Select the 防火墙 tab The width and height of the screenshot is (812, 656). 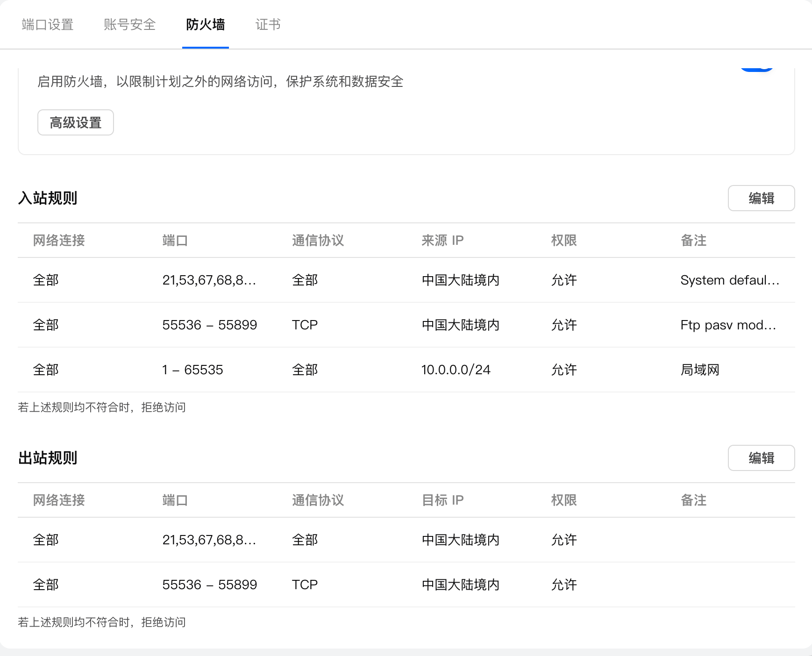tap(205, 25)
